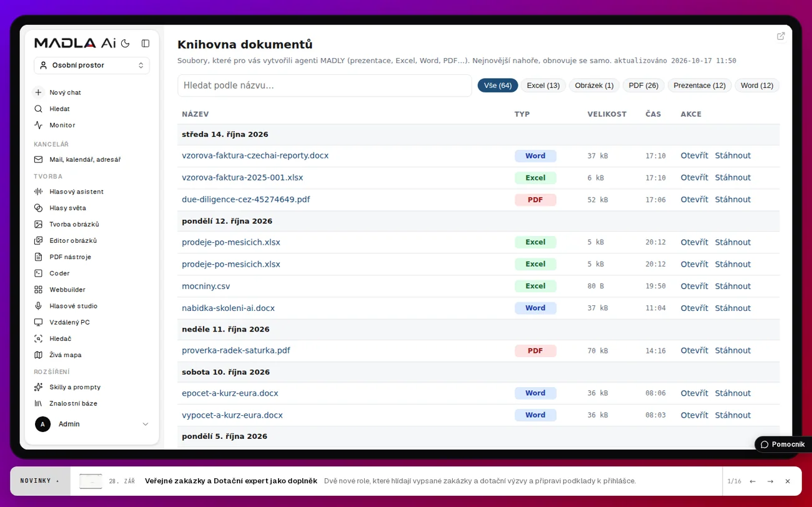Open the Monitor activity icon
The width and height of the screenshot is (812, 507).
38,125
